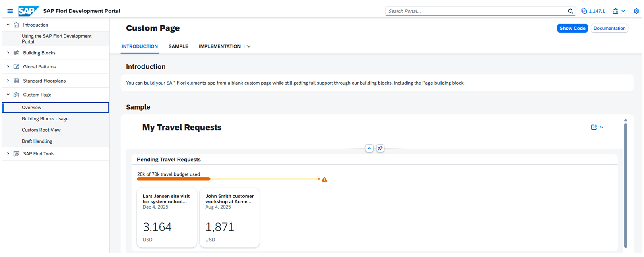The width and height of the screenshot is (644, 257).
Task: Click the share icon in My Travel Requests
Action: pos(594,127)
